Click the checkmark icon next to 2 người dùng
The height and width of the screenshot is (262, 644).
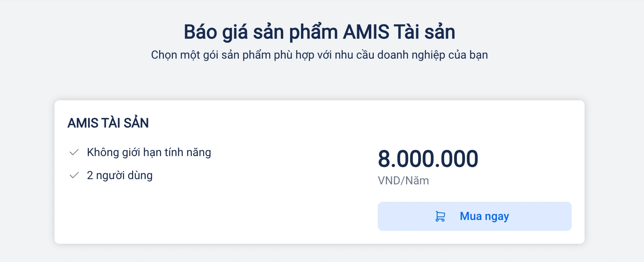coord(74,175)
